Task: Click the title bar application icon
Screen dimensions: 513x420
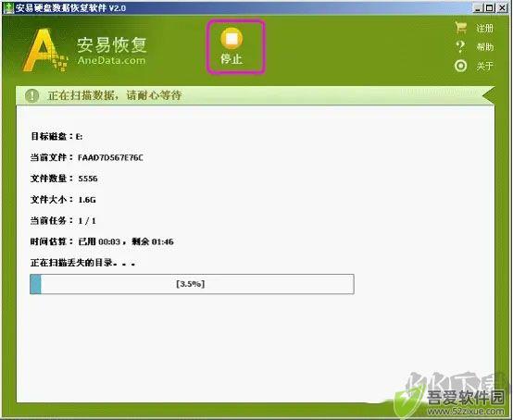Action: coord(8,7)
